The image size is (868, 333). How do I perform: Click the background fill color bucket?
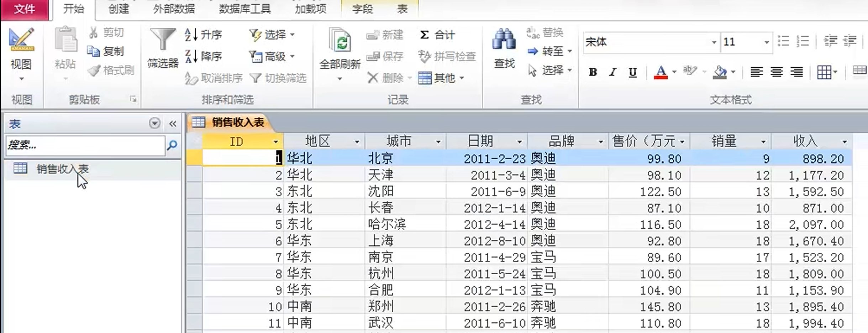(x=720, y=72)
